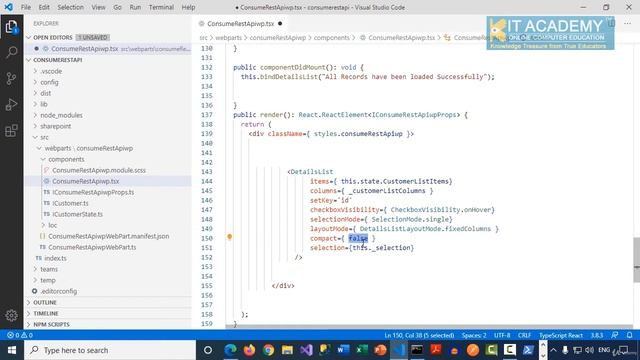The width and height of the screenshot is (640, 360).
Task: Open IConsumeRestApiwpProps.ts file
Action: 93,192
